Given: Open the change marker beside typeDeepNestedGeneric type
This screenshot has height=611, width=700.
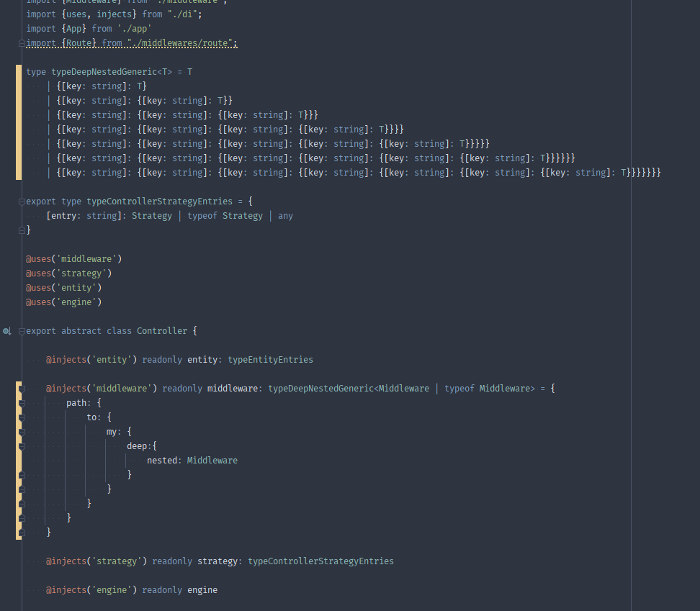Looking at the screenshot, I should 18,122.
